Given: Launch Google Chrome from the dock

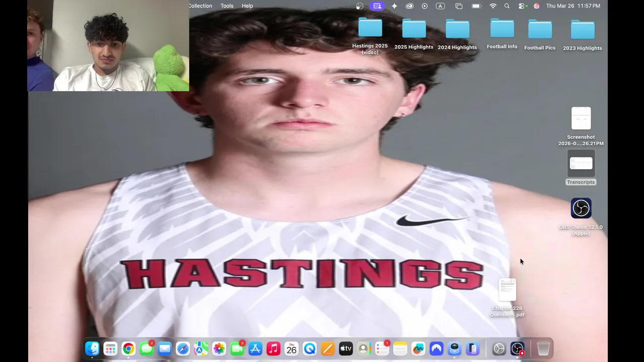Looking at the screenshot, I should click(x=128, y=348).
